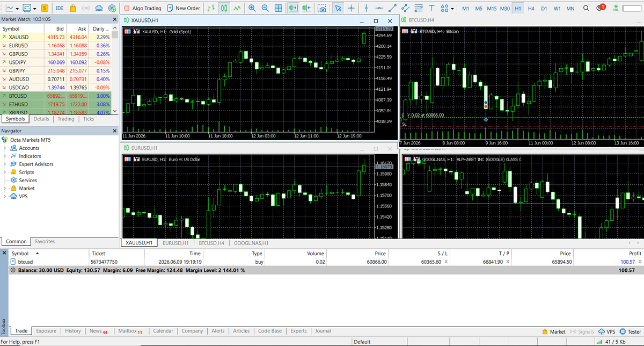Expand the Accounts node in Navigator

click(x=5, y=148)
